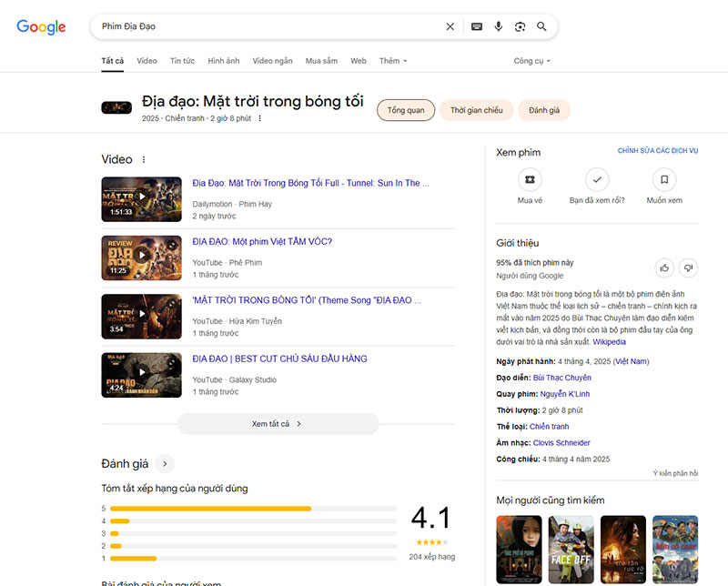Open director Bùi Thạc Chuyên link
This screenshot has height=586, width=728.
(561, 378)
